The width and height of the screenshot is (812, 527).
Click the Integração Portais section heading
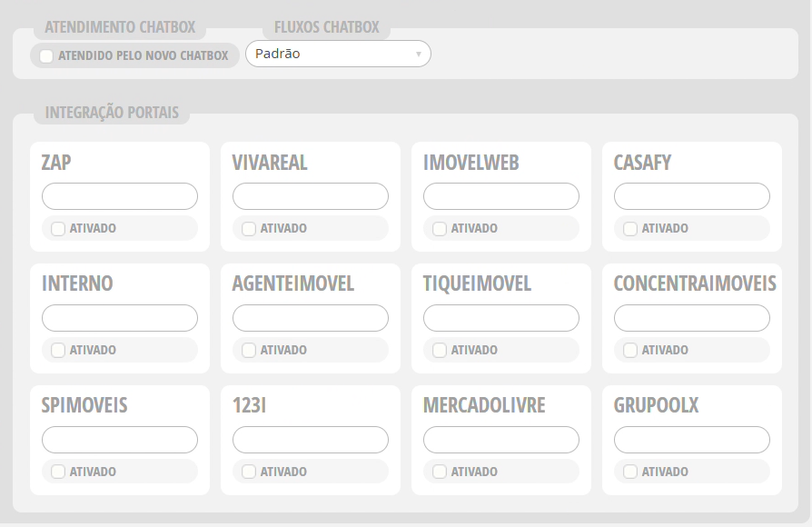pyautogui.click(x=112, y=113)
